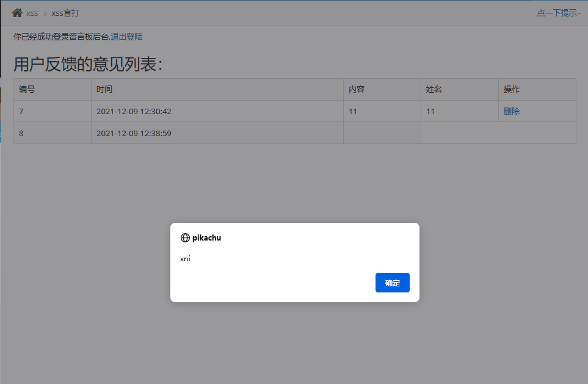Open the xss breadcrumb link

(32, 13)
